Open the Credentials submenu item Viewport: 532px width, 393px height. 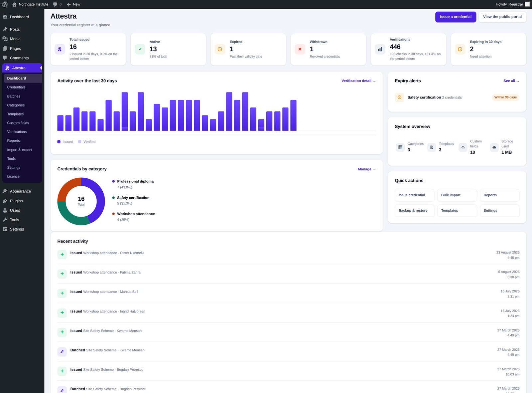coord(16,87)
